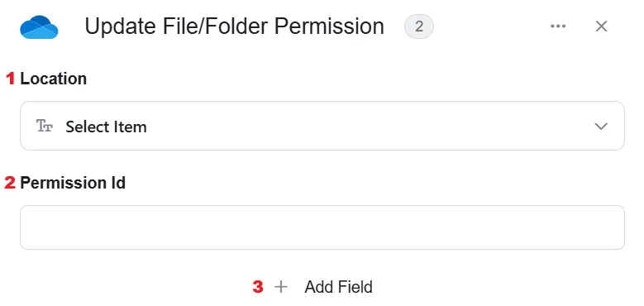The height and width of the screenshot is (306, 644).
Task: Click the empty middle of Location combo box
Action: pyautogui.click(x=370, y=126)
